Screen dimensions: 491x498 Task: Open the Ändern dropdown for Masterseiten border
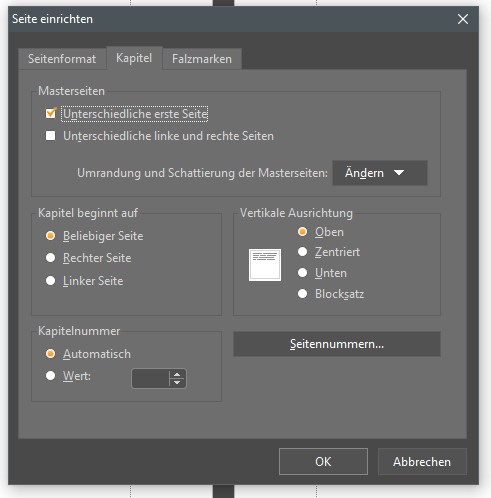pyautogui.click(x=380, y=173)
